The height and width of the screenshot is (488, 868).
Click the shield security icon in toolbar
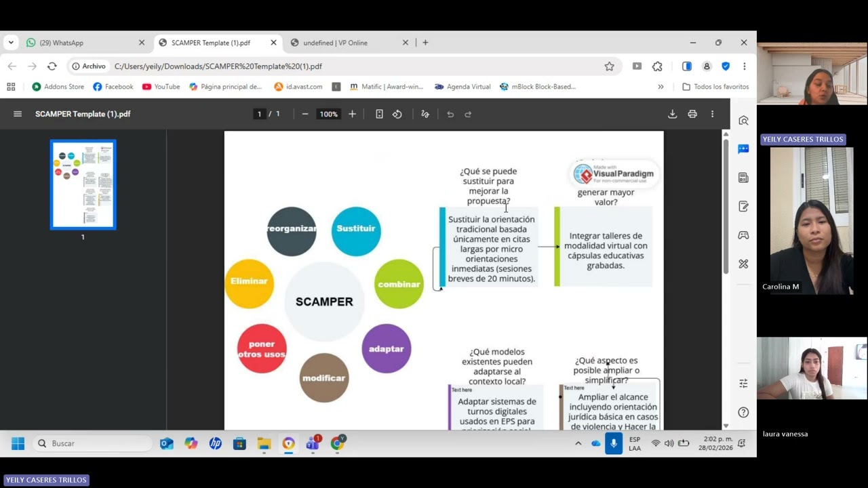pyautogui.click(x=726, y=66)
